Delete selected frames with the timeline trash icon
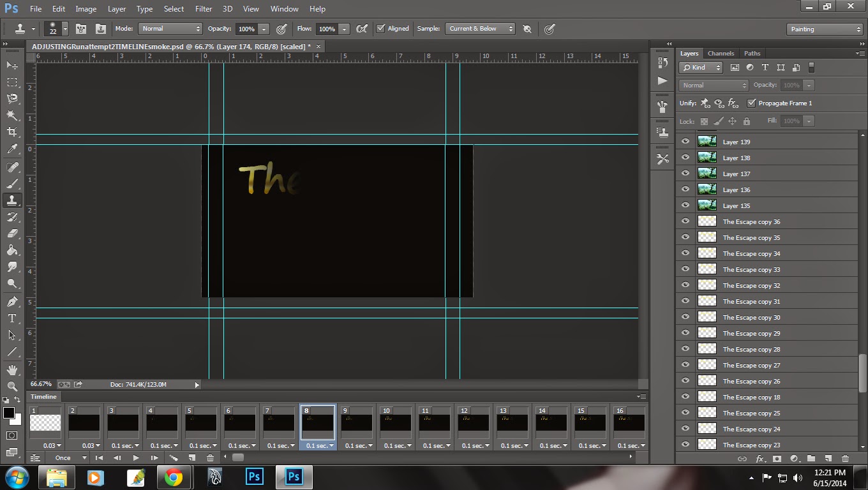The image size is (868, 490). (211, 457)
